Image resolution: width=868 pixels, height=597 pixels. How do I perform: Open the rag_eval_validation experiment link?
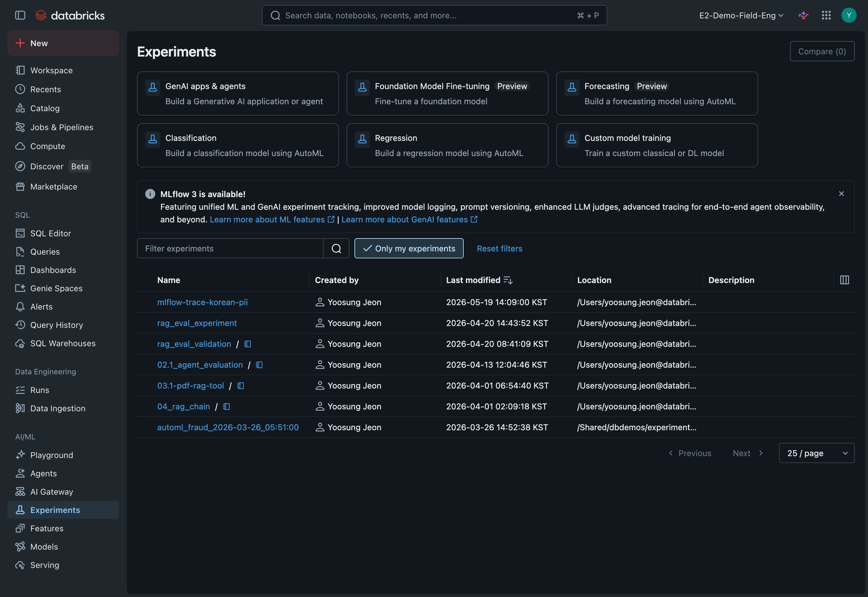pyautogui.click(x=194, y=344)
